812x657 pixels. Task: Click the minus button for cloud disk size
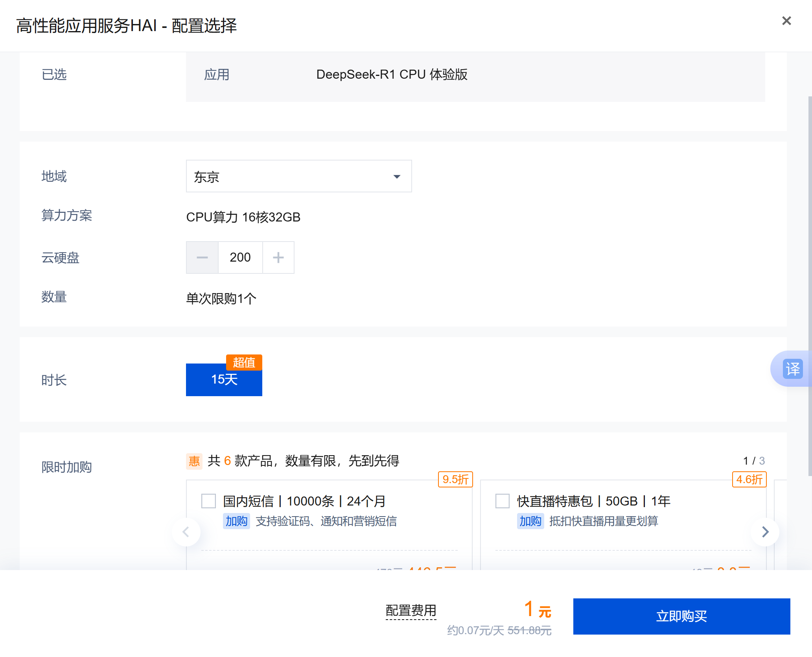coord(202,258)
